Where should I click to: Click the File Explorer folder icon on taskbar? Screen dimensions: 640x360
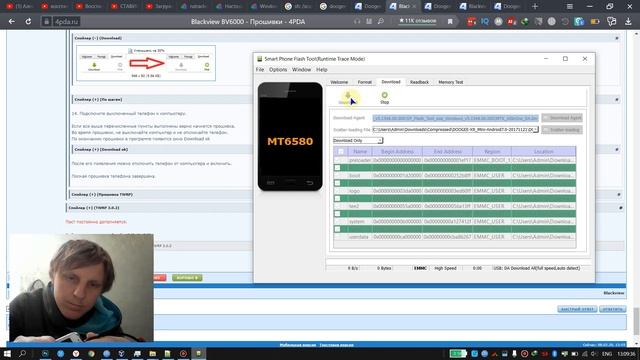coord(152,353)
